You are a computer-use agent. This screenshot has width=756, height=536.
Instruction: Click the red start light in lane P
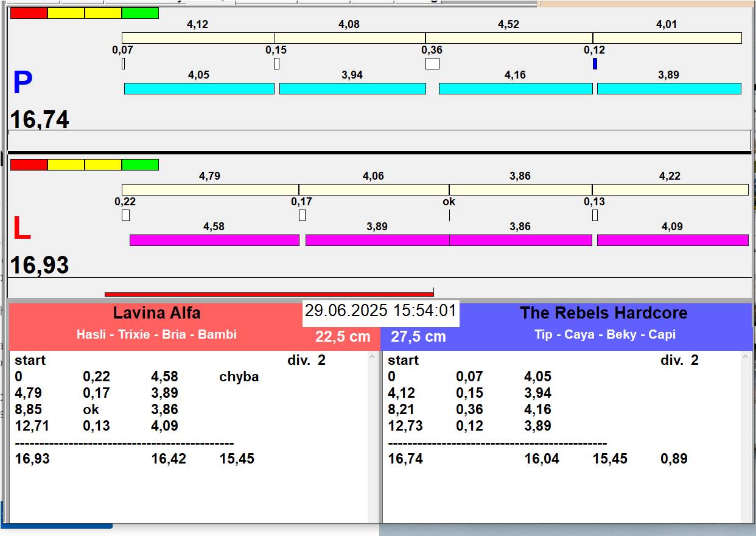(29, 13)
